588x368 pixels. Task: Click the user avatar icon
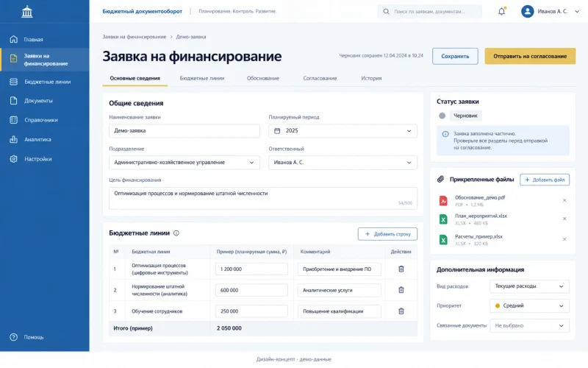527,11
